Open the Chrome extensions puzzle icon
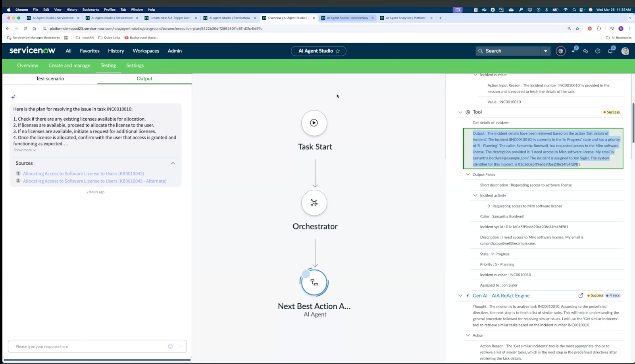Screen dimensions: 635x364 coord(598,29)
